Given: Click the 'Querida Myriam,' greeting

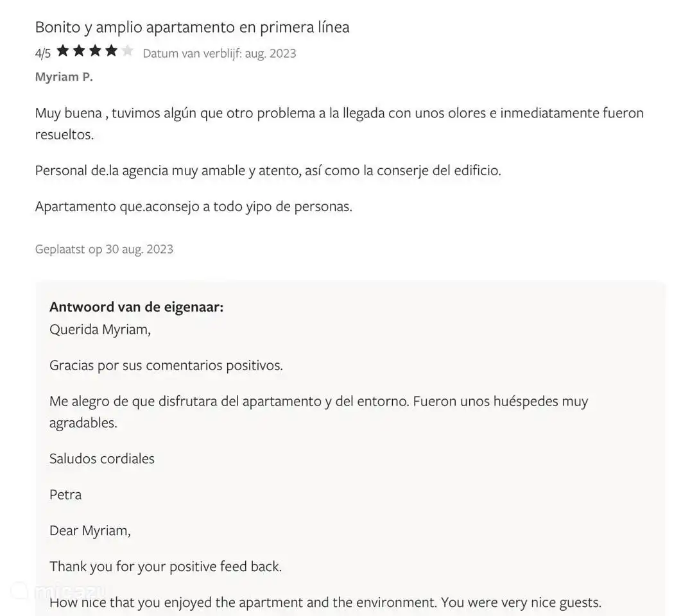Looking at the screenshot, I should coord(99,330).
